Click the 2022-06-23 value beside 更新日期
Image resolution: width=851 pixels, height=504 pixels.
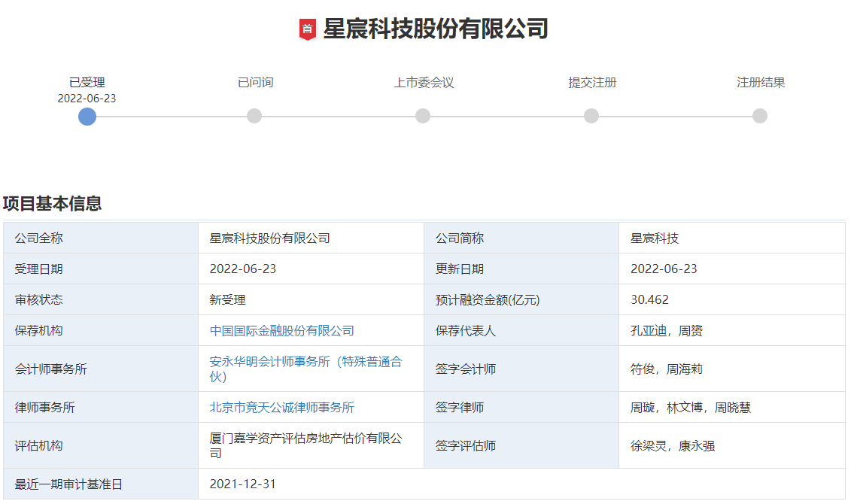664,269
